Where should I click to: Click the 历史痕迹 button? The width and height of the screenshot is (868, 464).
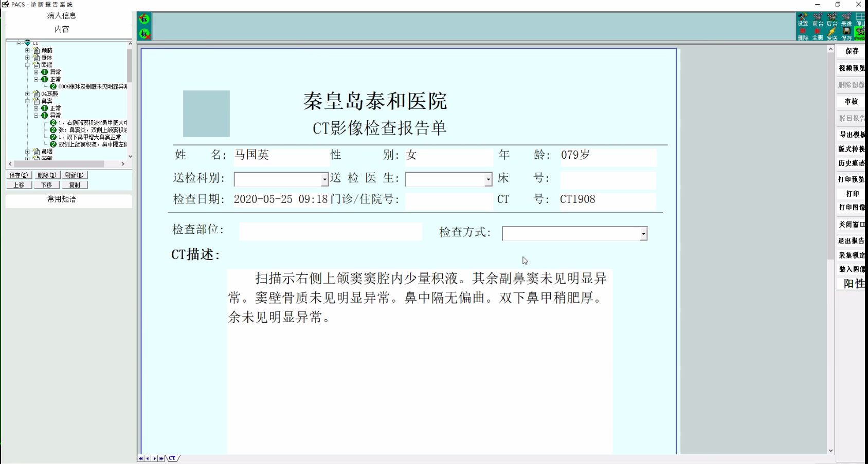pyautogui.click(x=852, y=163)
